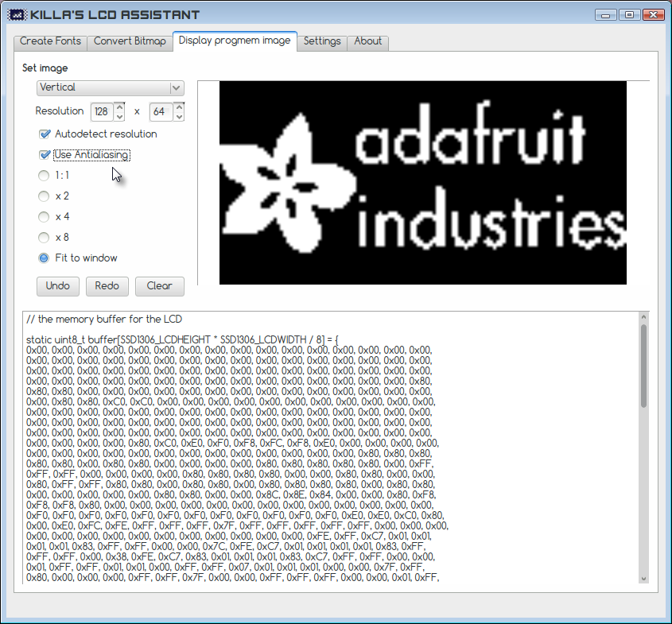Click the Undo button
Image resolution: width=672 pixels, height=624 pixels.
point(58,286)
